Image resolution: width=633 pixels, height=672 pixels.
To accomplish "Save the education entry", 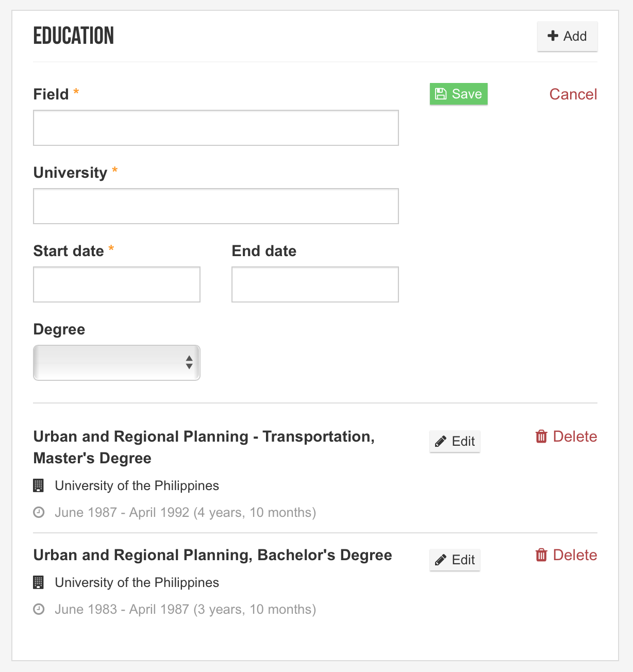I will [x=459, y=94].
